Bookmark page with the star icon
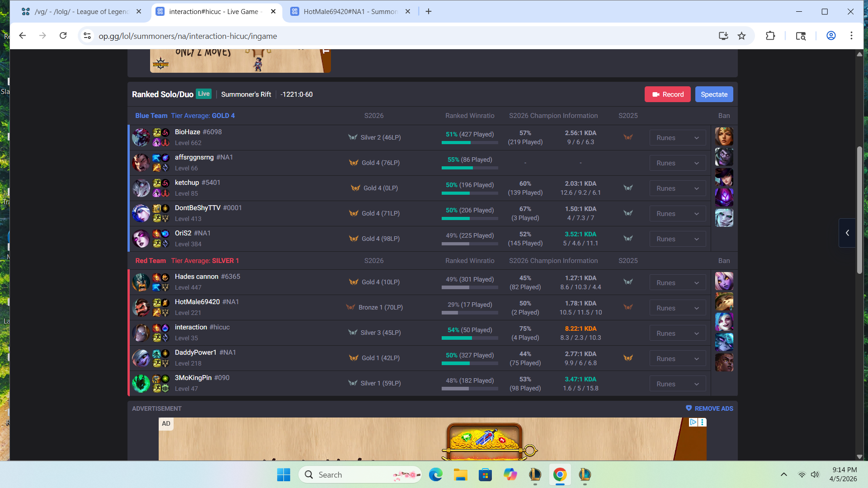 [741, 36]
